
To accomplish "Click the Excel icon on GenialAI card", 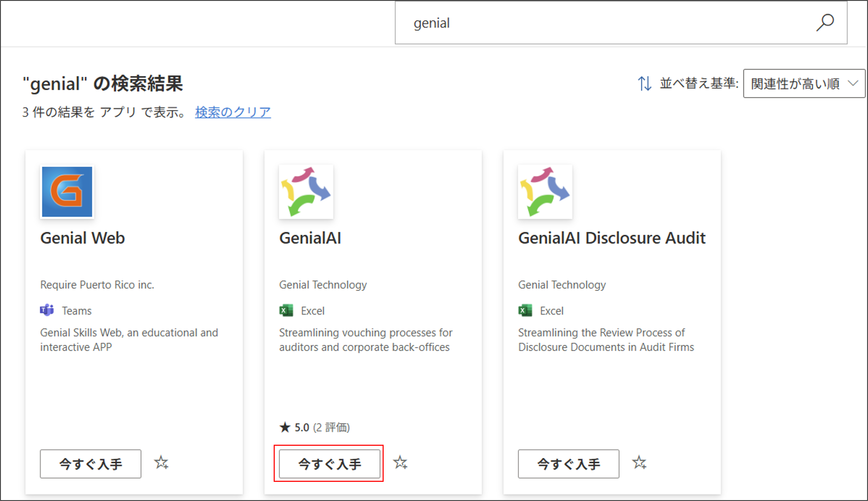I will point(286,310).
